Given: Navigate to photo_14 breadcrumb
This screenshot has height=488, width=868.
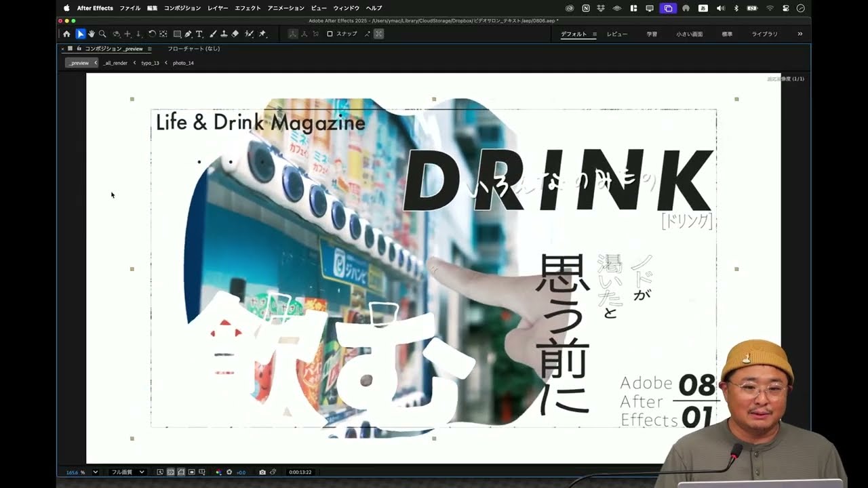Looking at the screenshot, I should click(183, 63).
